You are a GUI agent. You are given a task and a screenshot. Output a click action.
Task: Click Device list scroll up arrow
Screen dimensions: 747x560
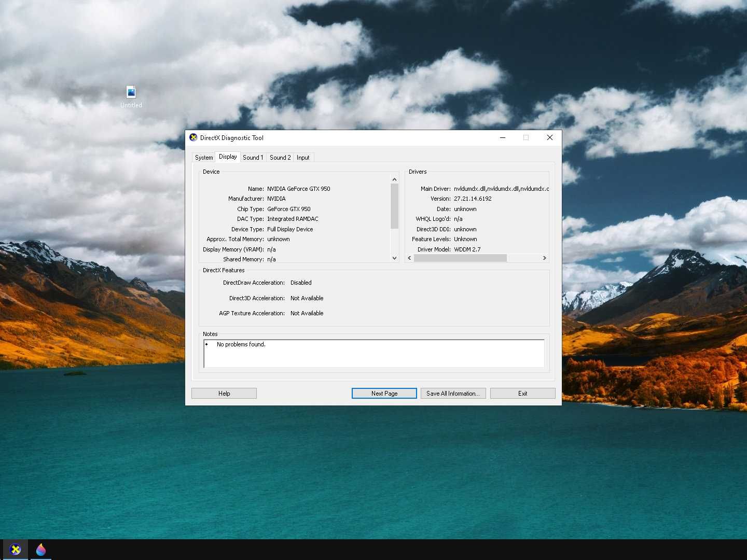pyautogui.click(x=394, y=179)
